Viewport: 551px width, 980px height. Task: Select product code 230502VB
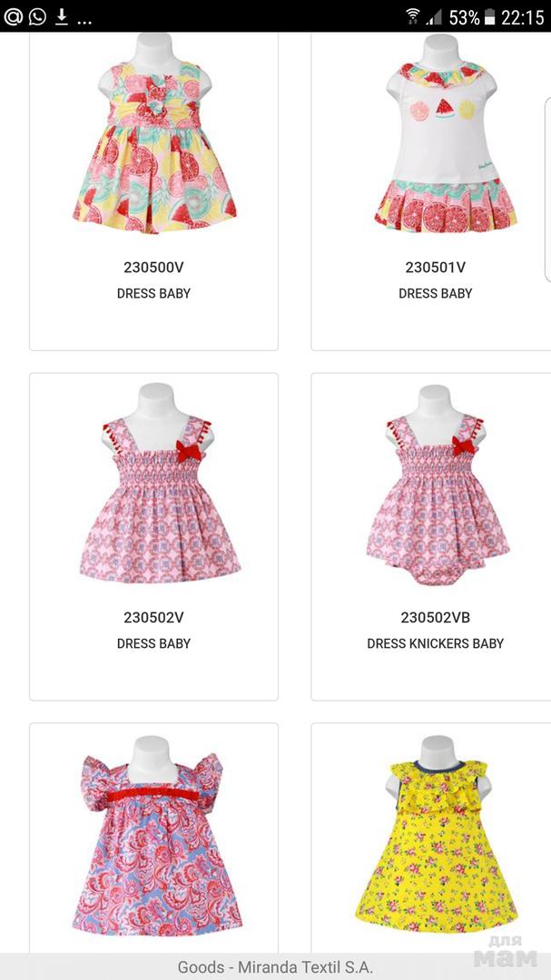click(x=436, y=618)
